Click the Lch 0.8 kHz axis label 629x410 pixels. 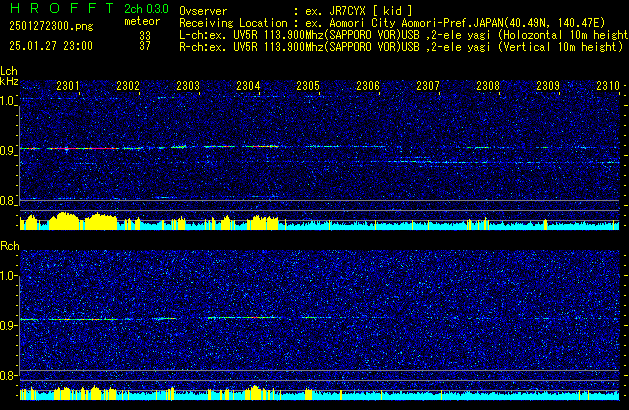8,201
